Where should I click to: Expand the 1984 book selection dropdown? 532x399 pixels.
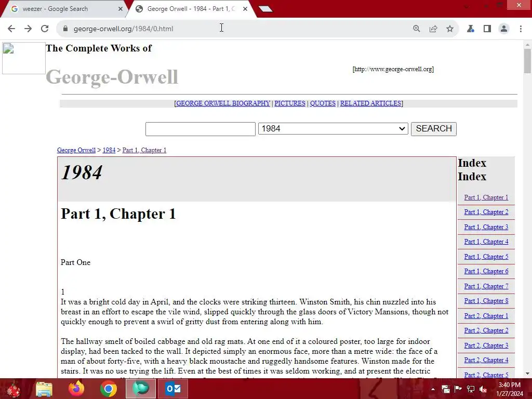(333, 129)
